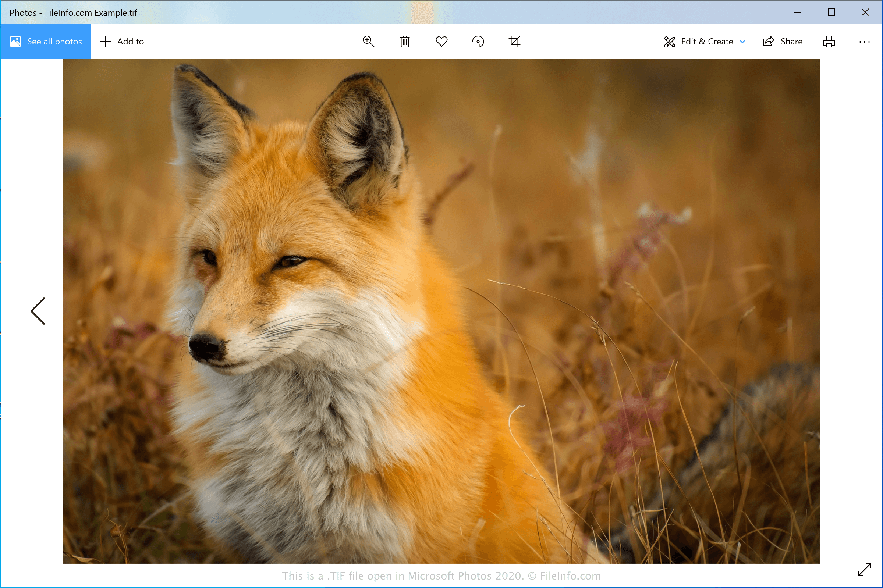
Task: Open the Add to menu
Action: pyautogui.click(x=122, y=42)
